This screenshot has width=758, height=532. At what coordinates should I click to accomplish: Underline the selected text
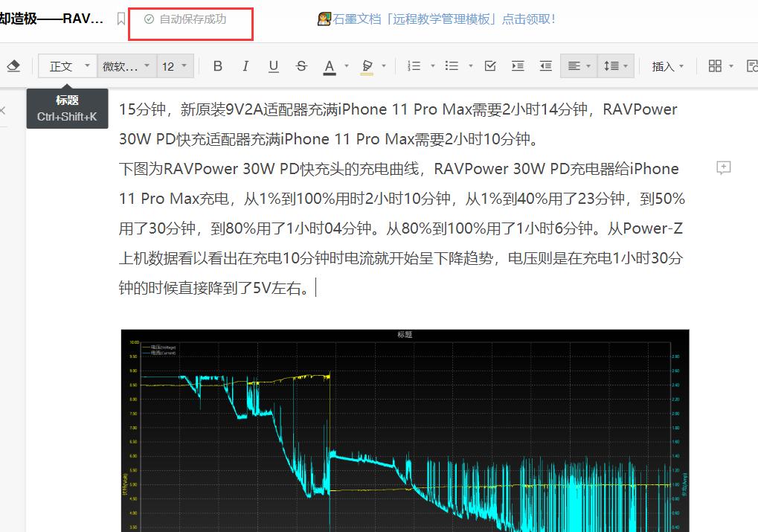click(273, 65)
